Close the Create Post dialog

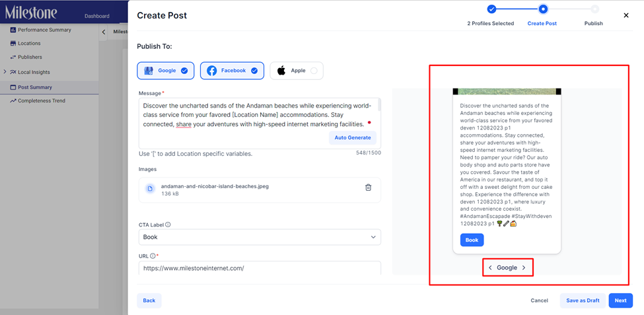pos(626,15)
